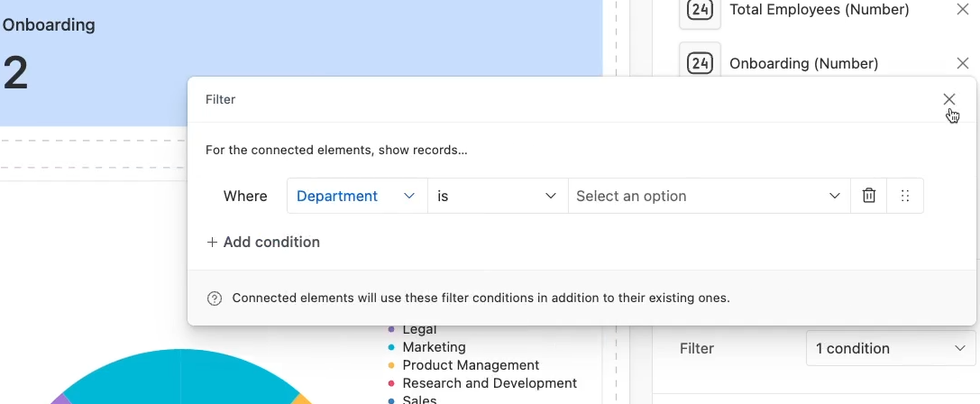Click the Research and Development legend entry
Viewport: 980px width, 404px height.
click(x=481, y=383)
